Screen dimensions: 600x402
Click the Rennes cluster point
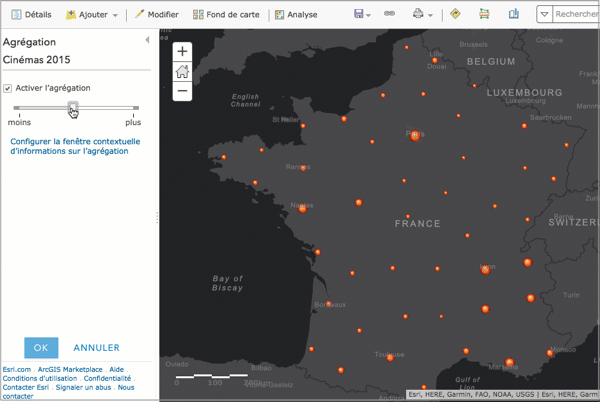coord(303,168)
